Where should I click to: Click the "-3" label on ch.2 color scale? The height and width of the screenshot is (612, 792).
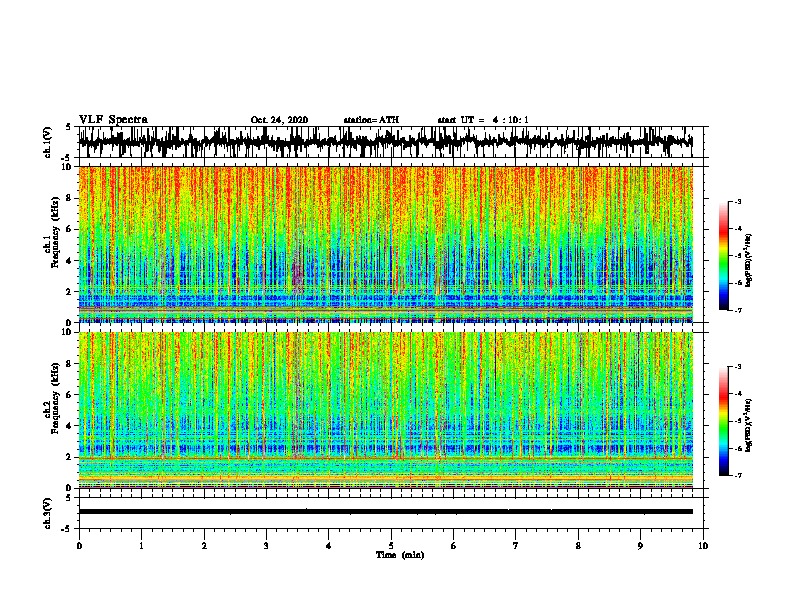737,367
